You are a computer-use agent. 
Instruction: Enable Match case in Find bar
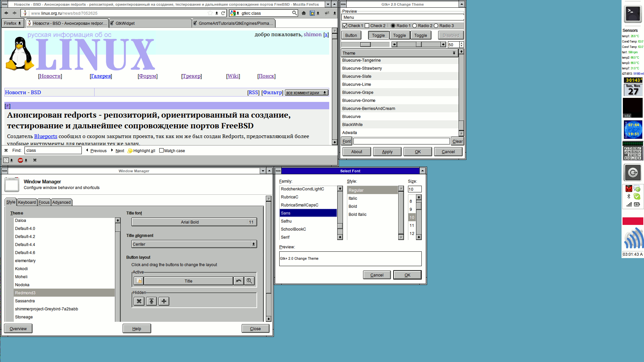(161, 150)
